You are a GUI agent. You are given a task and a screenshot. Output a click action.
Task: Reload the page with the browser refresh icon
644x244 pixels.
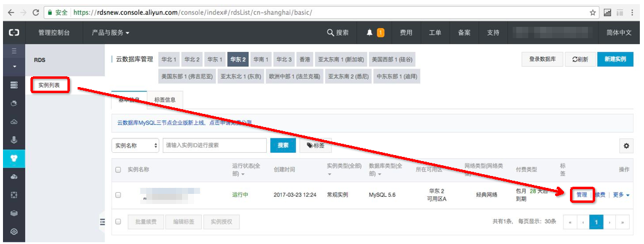(x=36, y=13)
